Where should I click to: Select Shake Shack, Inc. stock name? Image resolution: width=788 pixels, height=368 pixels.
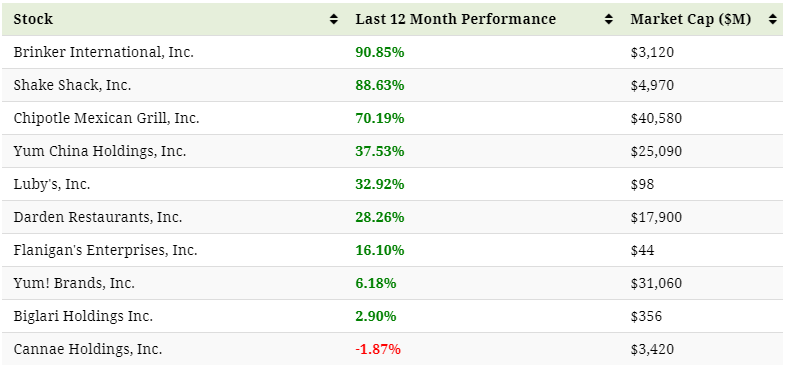72,85
